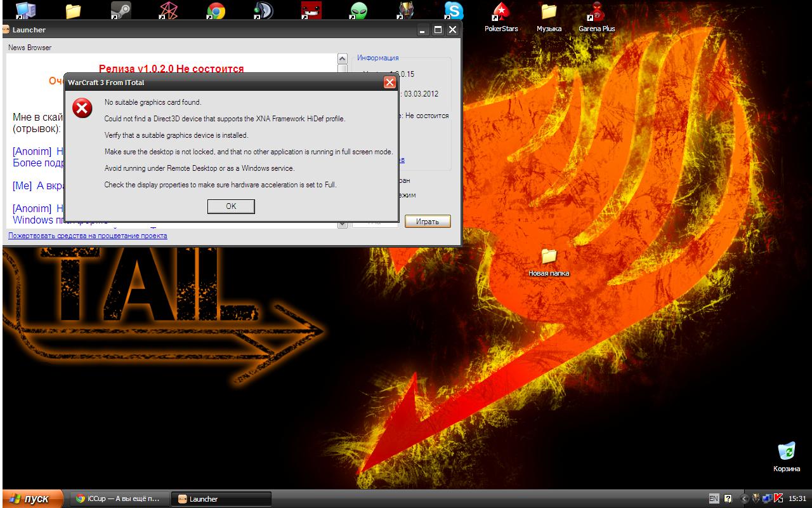This screenshot has height=508, width=812.
Task: Click the helmet icon in the system tray
Action: click(x=756, y=499)
